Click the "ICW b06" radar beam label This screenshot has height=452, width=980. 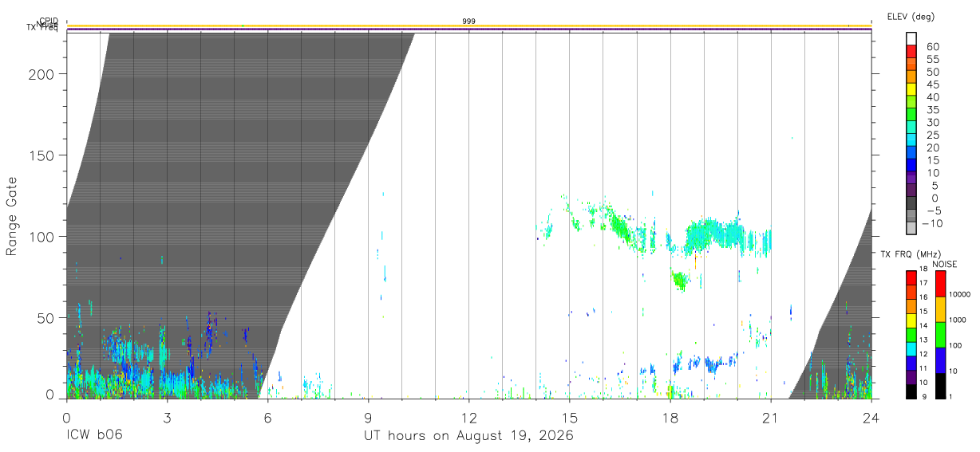click(x=95, y=436)
